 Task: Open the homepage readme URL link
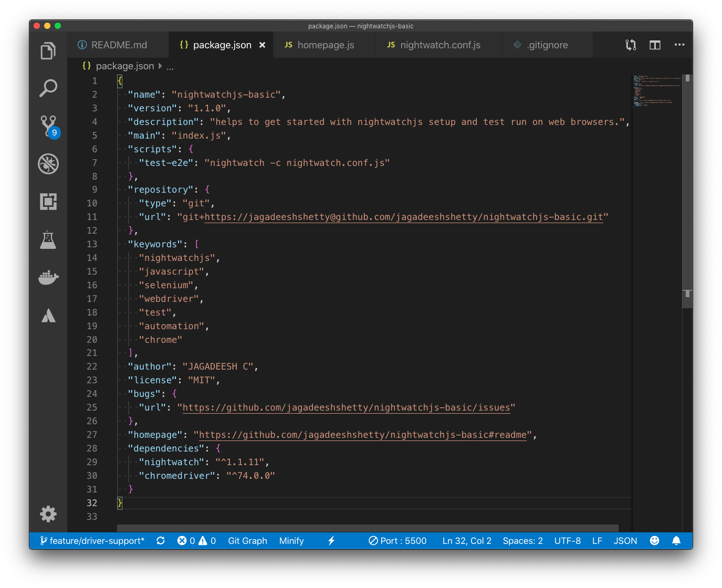[x=362, y=435]
